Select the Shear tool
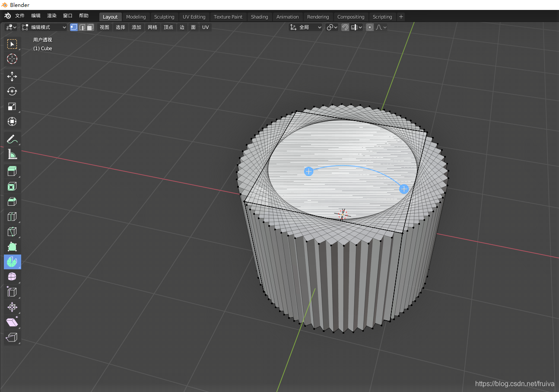The image size is (559, 392). pyautogui.click(x=12, y=322)
